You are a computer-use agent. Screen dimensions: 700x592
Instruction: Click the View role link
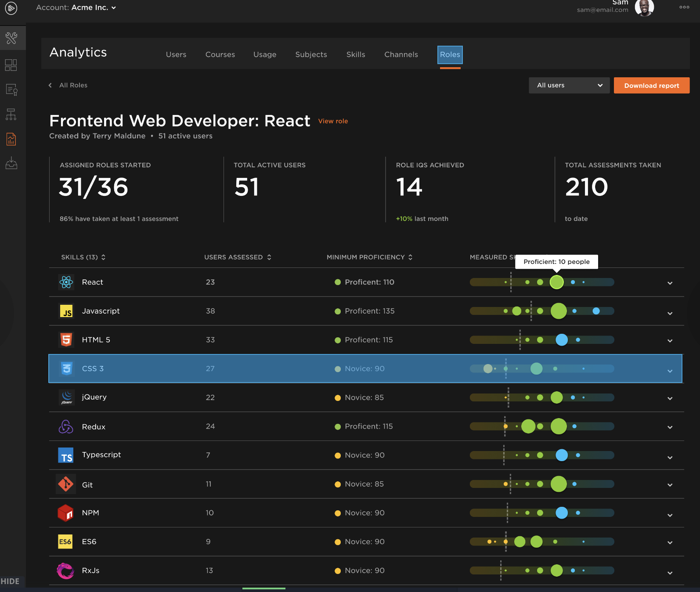[333, 121]
